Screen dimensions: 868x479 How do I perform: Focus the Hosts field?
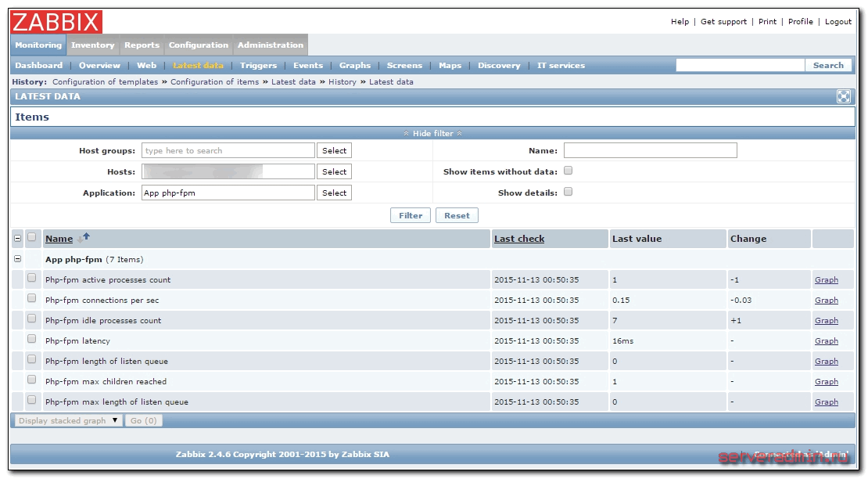click(x=228, y=171)
